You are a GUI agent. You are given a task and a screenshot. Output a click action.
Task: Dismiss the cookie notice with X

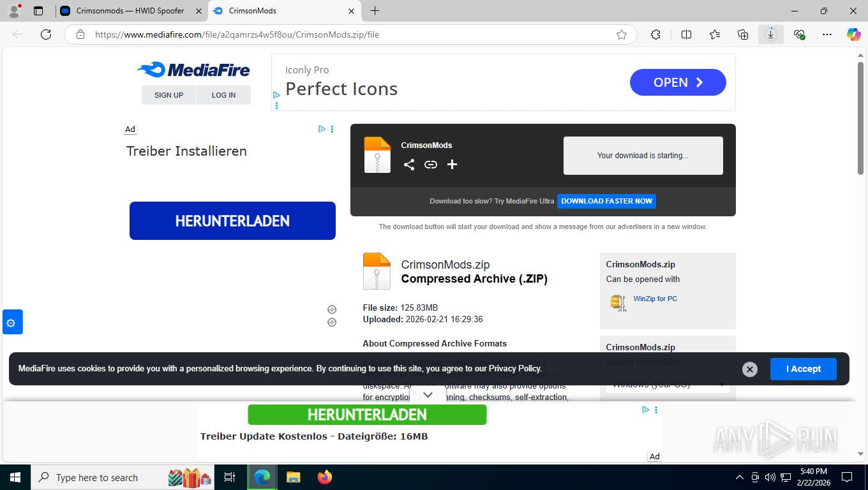[750, 369]
